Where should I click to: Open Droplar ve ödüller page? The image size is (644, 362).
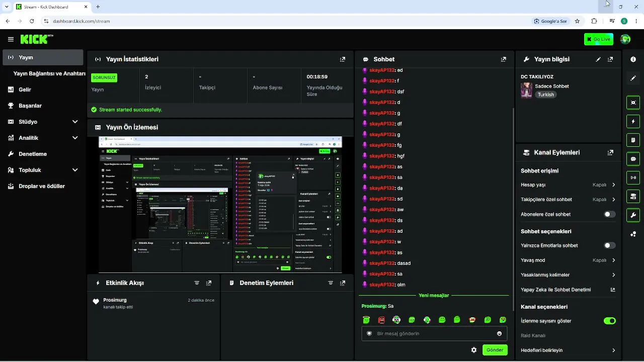coord(43,186)
